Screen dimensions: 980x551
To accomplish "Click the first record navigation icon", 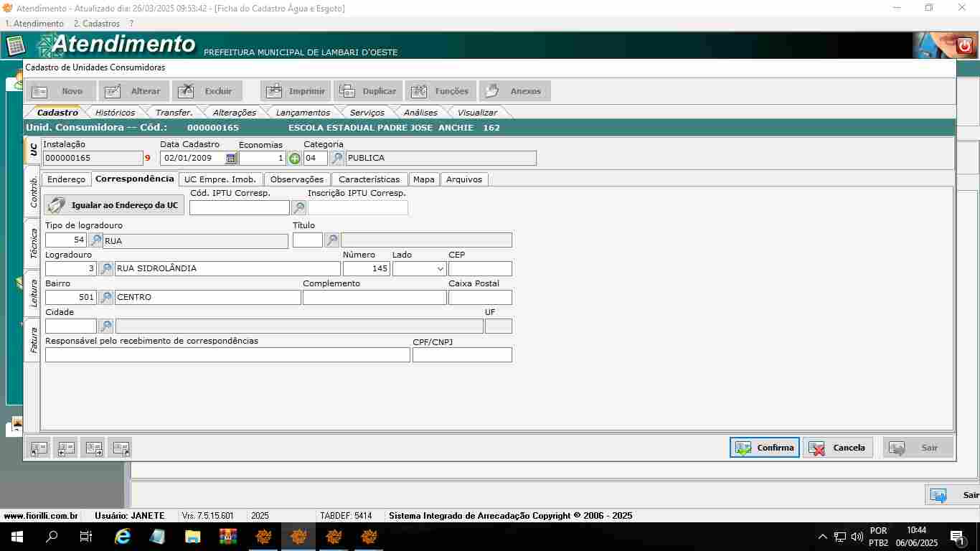I will [39, 448].
